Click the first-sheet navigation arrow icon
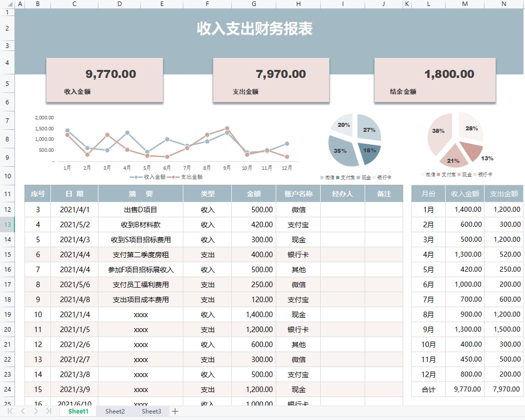Screen dimensions: 525x420 pyautogui.click(x=10, y=411)
